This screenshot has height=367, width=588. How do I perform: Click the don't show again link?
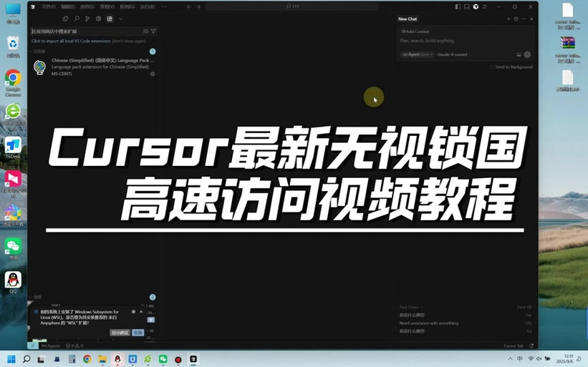pyautogui.click(x=129, y=41)
